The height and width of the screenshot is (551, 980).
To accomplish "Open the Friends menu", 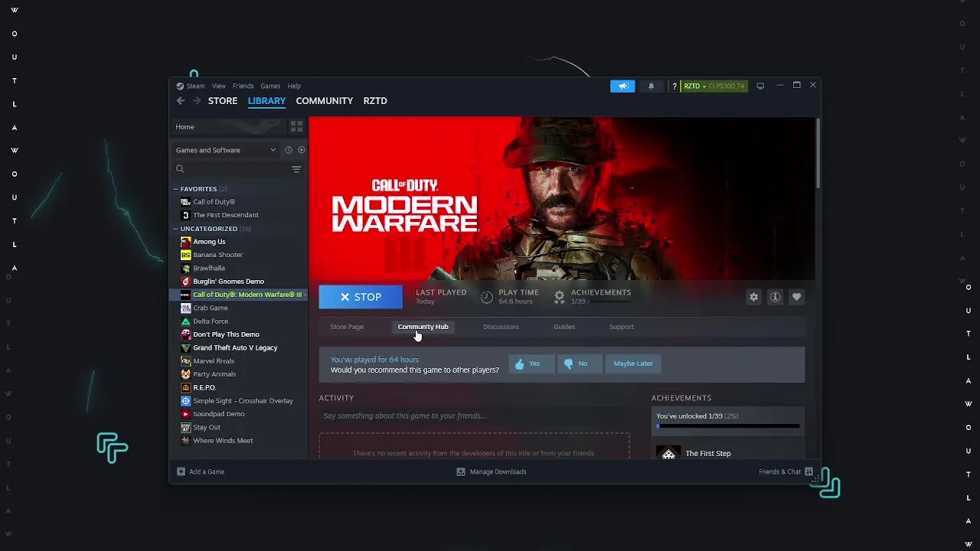I will (243, 86).
